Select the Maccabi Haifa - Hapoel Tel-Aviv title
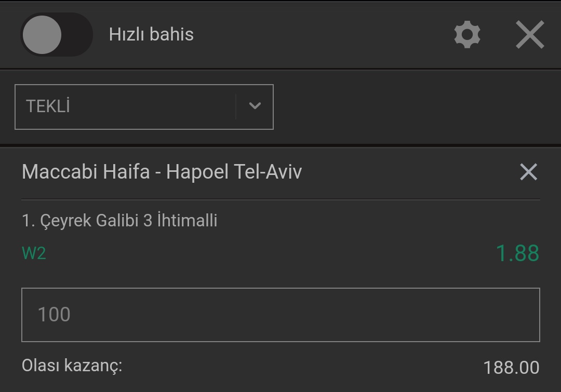The width and height of the screenshot is (561, 392). (x=162, y=172)
